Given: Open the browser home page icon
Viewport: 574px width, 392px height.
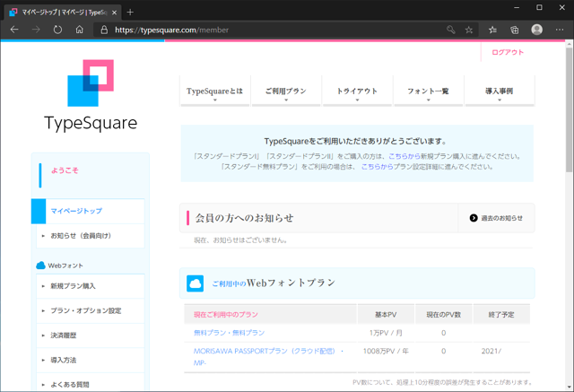Looking at the screenshot, I should pos(80,30).
